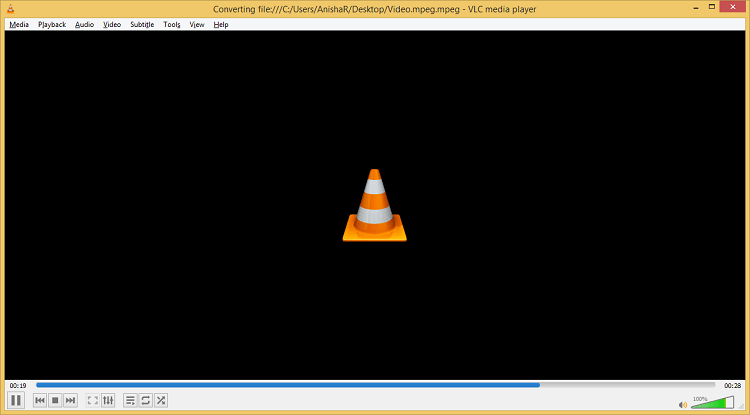
Task: Pause playback with the pause button
Action: click(x=16, y=400)
